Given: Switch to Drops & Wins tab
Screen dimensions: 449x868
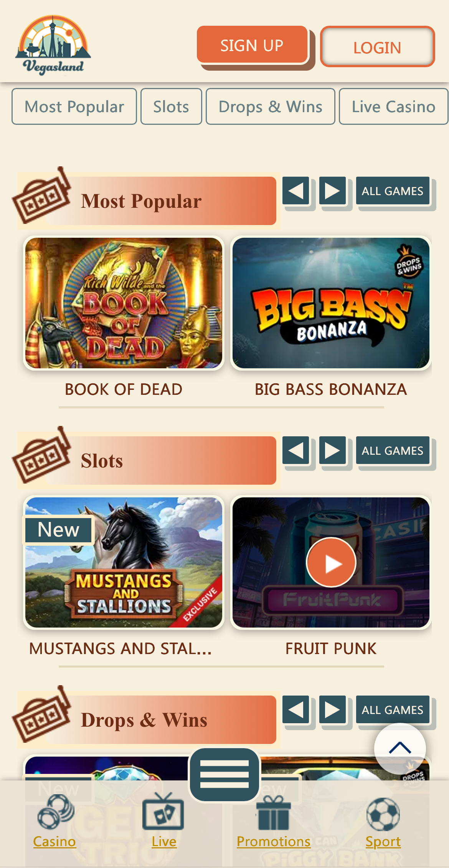Looking at the screenshot, I should tap(271, 106).
